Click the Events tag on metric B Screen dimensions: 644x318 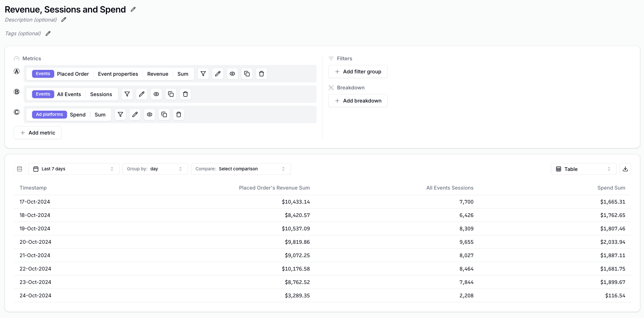[x=43, y=94]
